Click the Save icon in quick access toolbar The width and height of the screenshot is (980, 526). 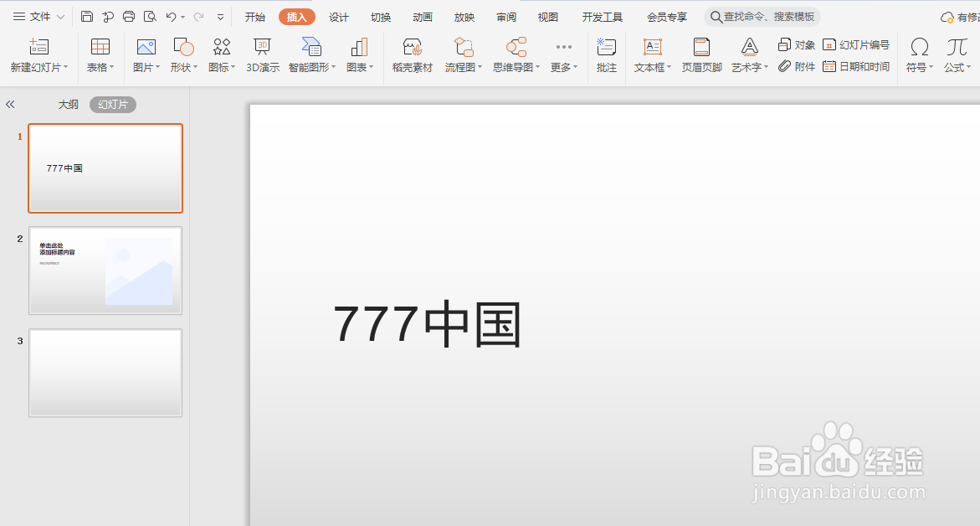86,15
